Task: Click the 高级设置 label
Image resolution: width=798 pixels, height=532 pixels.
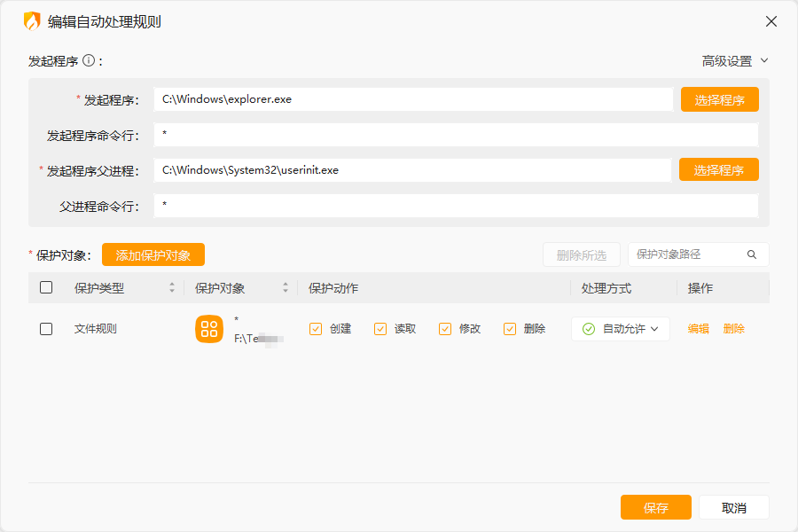Action: [x=727, y=61]
